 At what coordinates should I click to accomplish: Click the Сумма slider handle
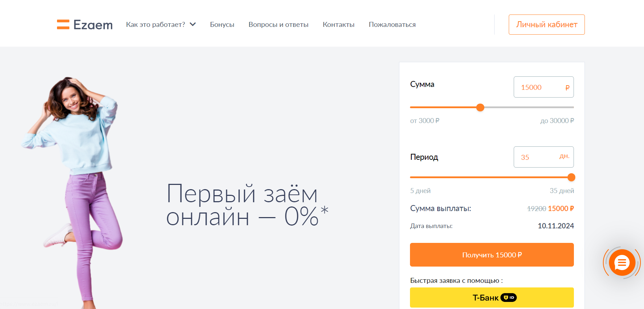click(x=480, y=107)
